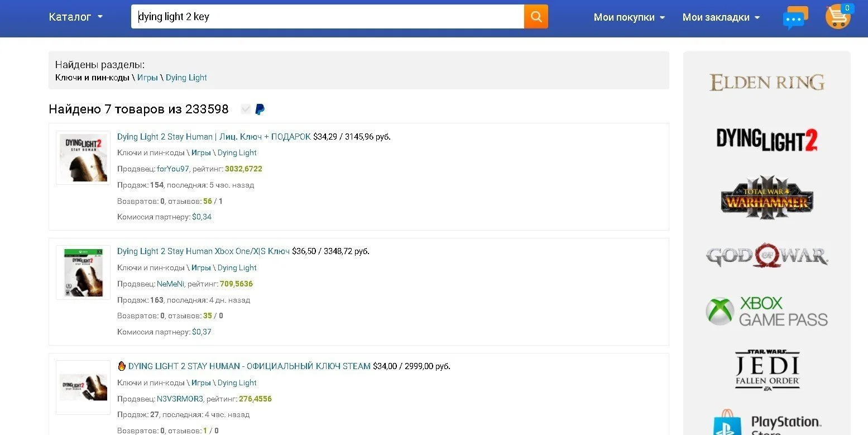868x435 pixels.
Task: Click the Steam key listing thumbnail
Action: click(x=83, y=388)
